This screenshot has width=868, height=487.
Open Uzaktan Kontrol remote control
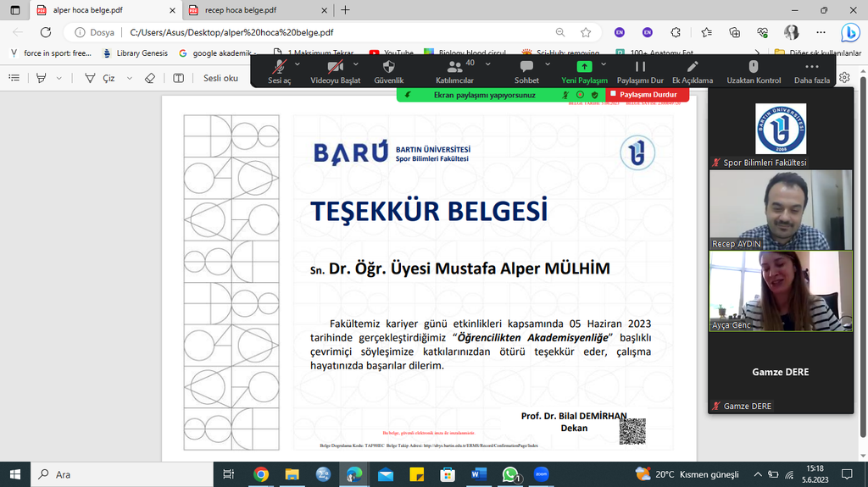coord(753,67)
